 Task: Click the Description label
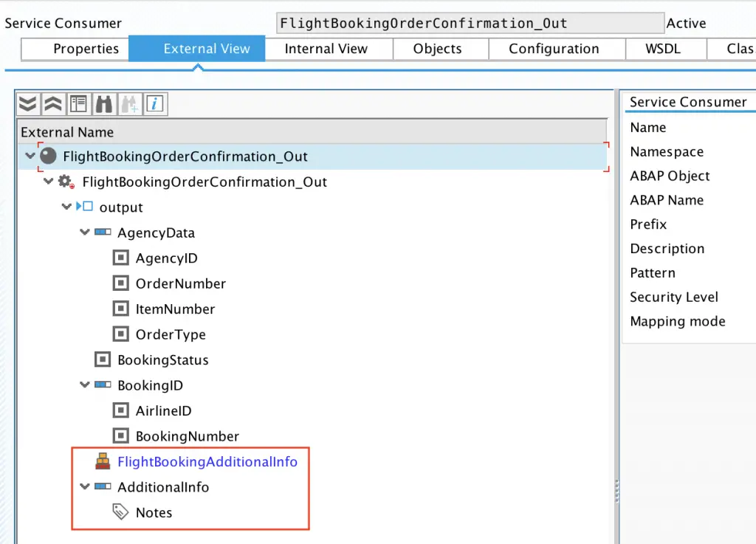(667, 249)
